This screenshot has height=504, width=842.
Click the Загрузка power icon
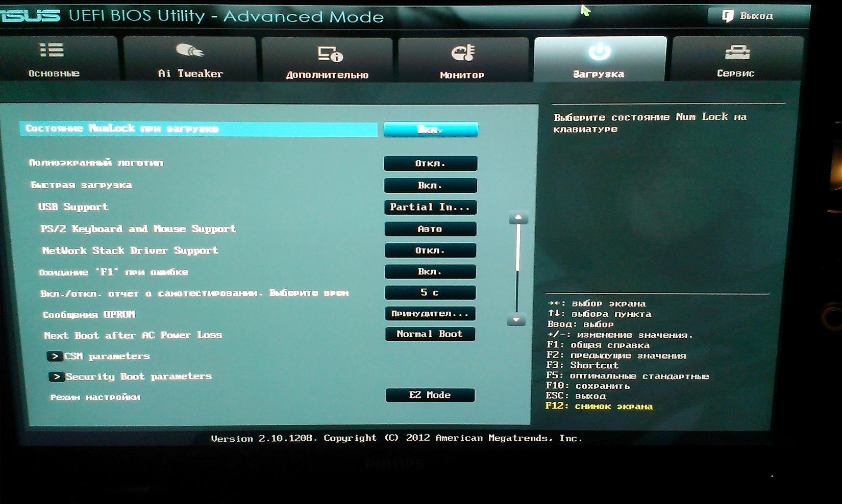coord(599,51)
